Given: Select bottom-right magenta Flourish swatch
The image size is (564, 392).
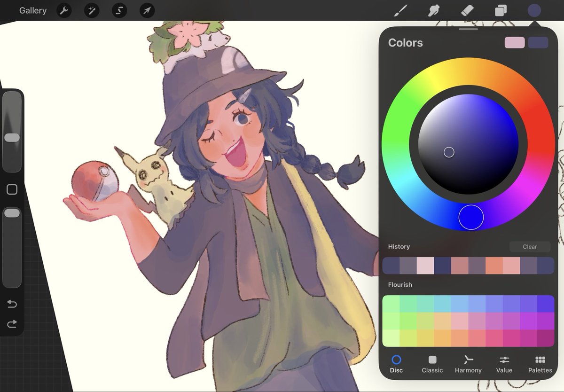Looking at the screenshot, I should [x=546, y=338].
